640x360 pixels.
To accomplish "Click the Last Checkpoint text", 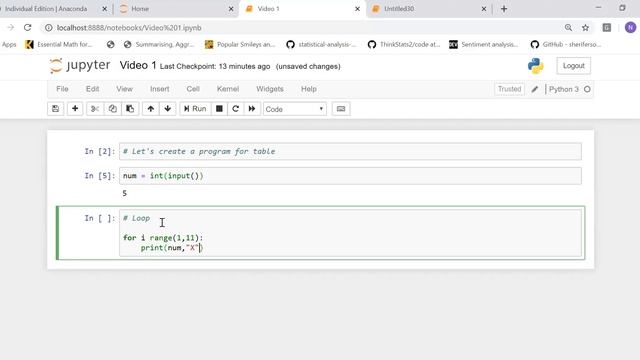I will [x=215, y=67].
